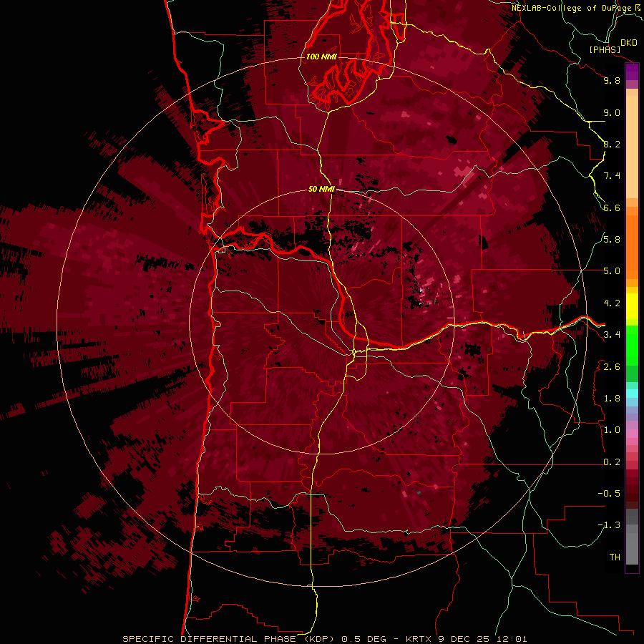Image resolution: width=644 pixels, height=644 pixels.
Task: Click the DKD unit label
Action: [629, 43]
